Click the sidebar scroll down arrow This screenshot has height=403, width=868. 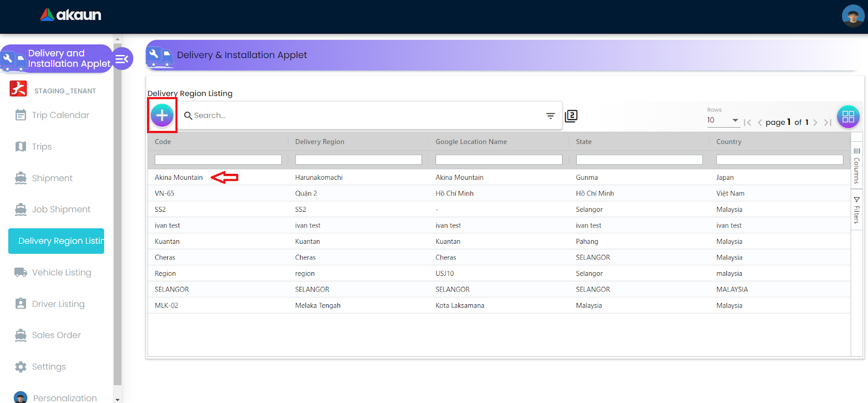(x=118, y=399)
